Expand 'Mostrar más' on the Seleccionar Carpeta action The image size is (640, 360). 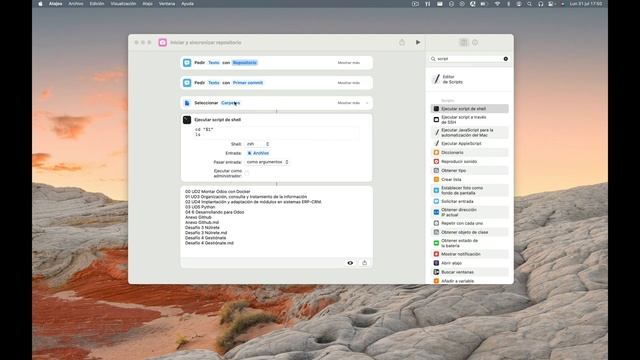[349, 103]
